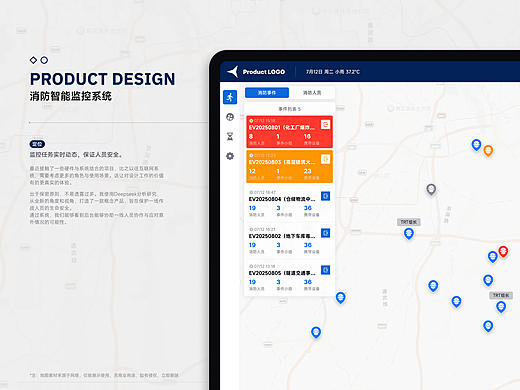Click the PRODUCT DESIGN heading
The image size is (520, 390).
coord(103,79)
